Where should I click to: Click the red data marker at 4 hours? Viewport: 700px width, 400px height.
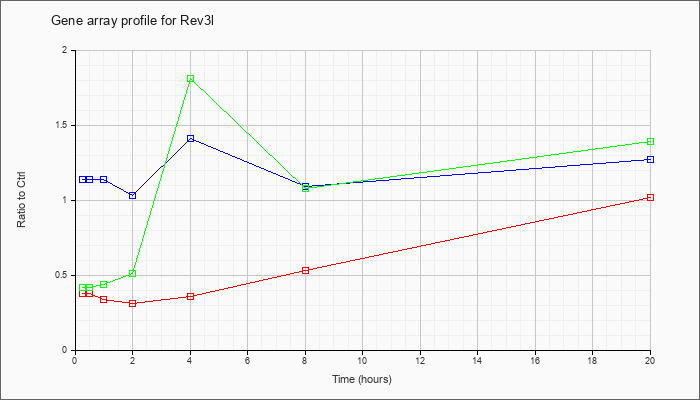pos(191,296)
